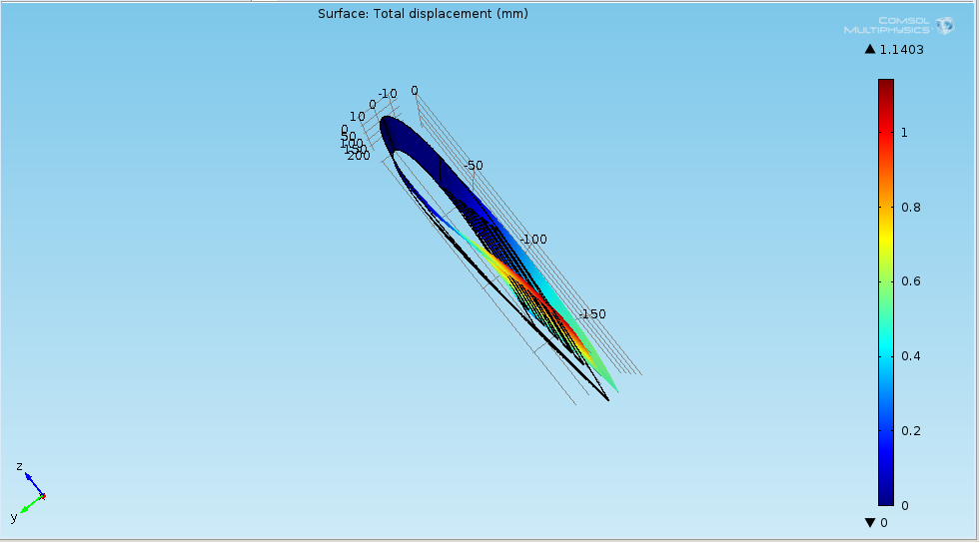Click the maximum value label 1.1403
Viewport: 980px width, 545px height.
coord(901,49)
